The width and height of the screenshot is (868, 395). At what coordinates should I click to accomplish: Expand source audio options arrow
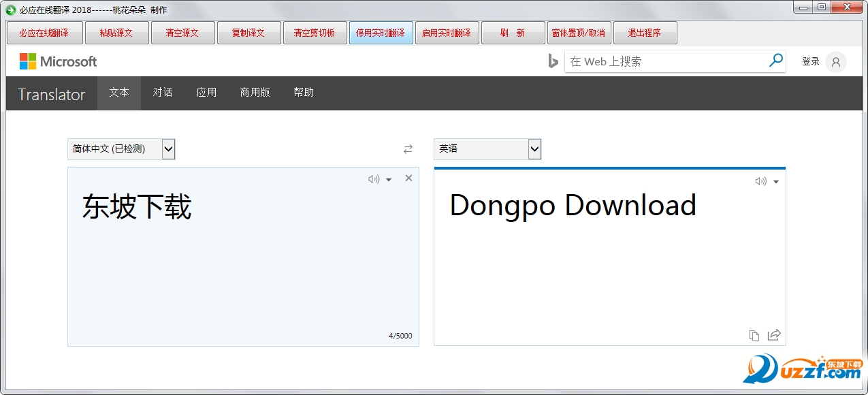coord(389,180)
